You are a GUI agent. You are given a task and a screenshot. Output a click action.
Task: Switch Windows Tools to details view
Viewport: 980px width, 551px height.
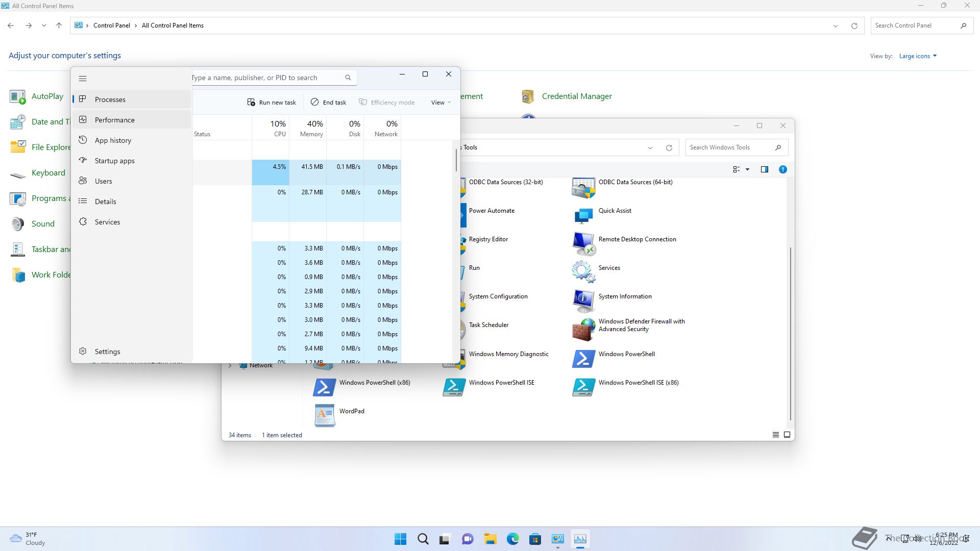tap(776, 435)
